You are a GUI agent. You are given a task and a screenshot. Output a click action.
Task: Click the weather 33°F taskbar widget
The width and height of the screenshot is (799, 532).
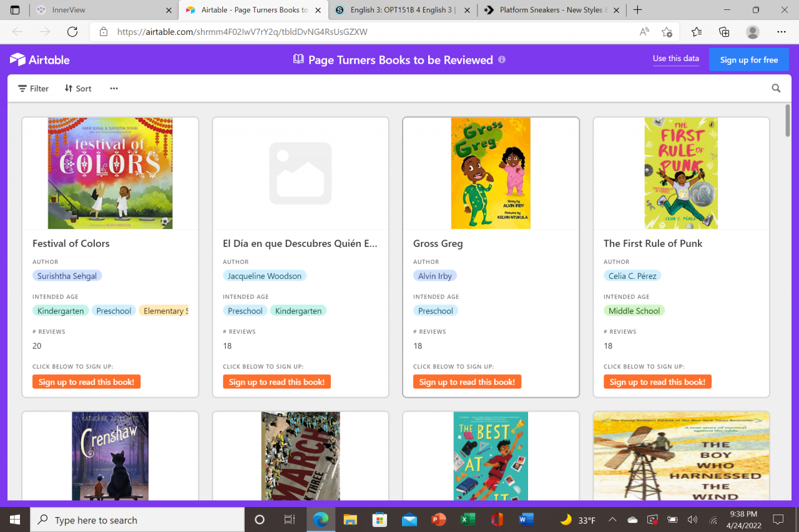(577, 520)
